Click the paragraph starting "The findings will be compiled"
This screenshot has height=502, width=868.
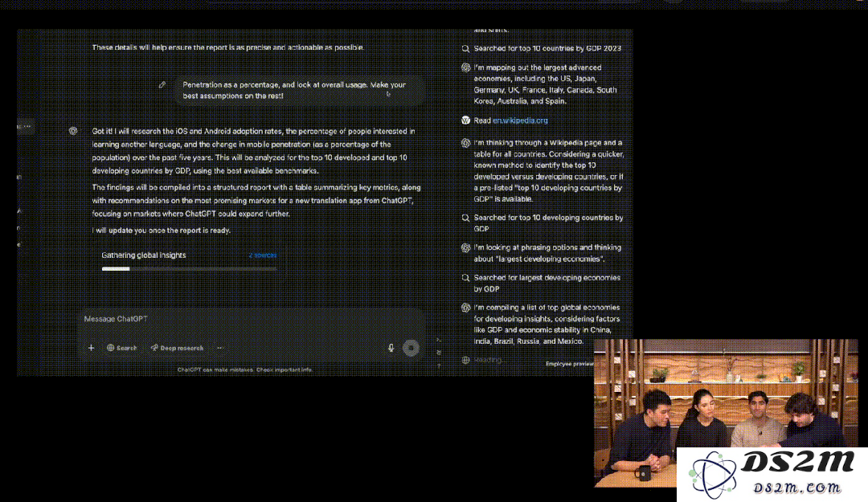coord(256,200)
